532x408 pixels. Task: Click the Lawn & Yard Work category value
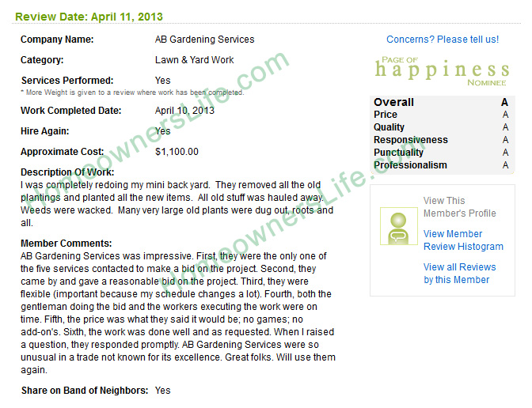[x=195, y=60]
